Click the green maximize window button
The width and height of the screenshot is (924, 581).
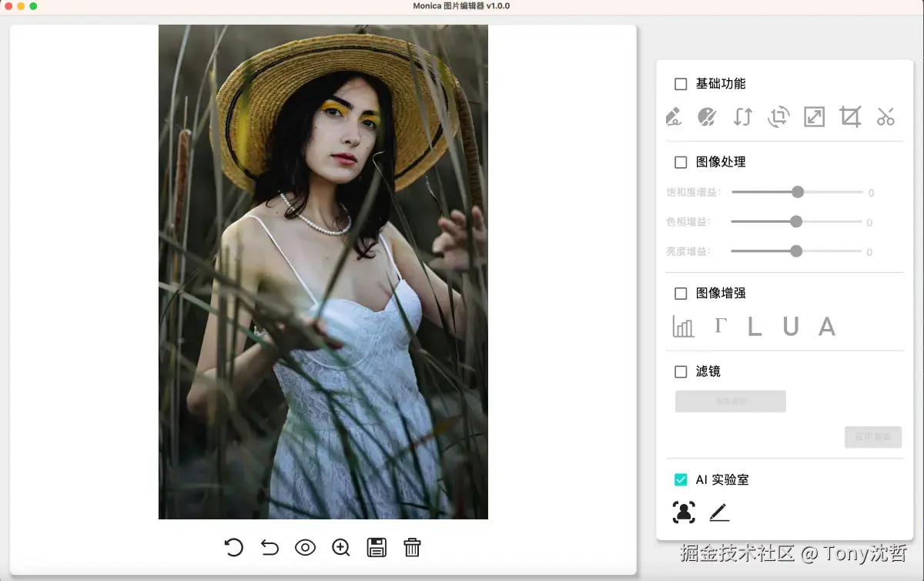tap(33, 6)
